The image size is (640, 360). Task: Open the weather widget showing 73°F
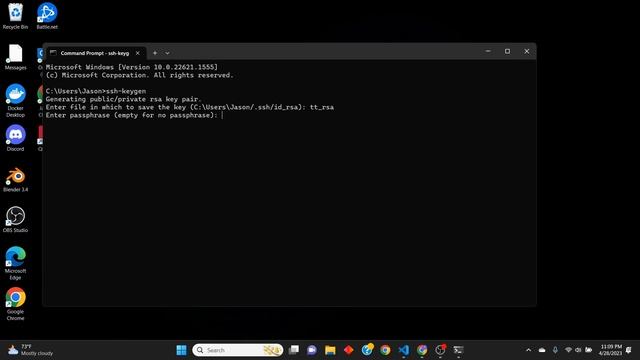tap(31, 350)
